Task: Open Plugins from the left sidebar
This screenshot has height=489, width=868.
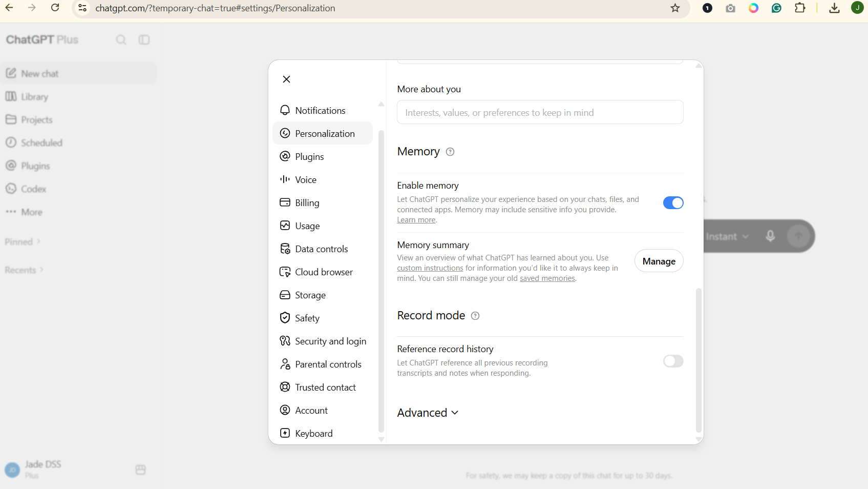Action: (x=79, y=166)
